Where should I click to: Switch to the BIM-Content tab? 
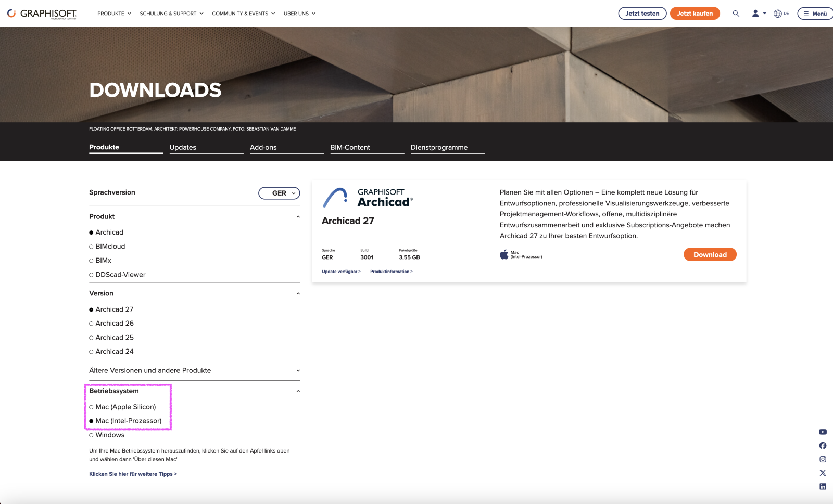coord(367,148)
